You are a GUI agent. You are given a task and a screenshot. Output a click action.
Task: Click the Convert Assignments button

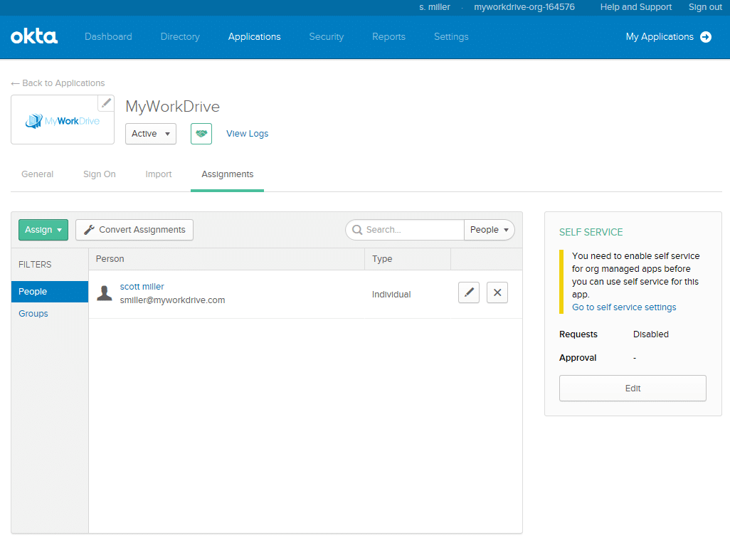pos(134,230)
